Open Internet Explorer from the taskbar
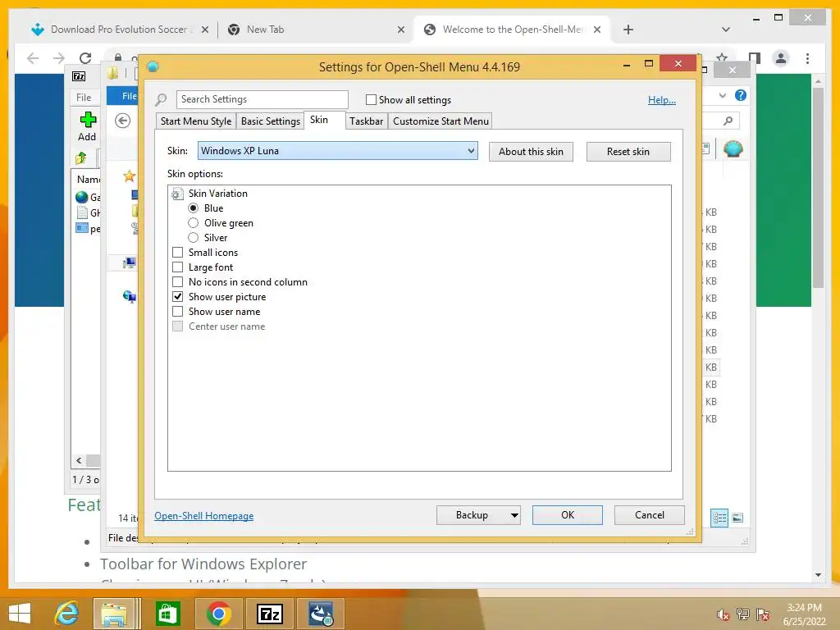840x630 pixels. point(67,614)
